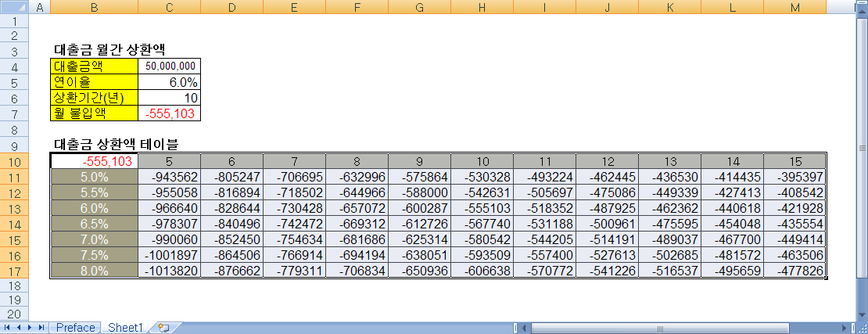Click the cell containing -943562
The height and width of the screenshot is (334, 868).
point(170,178)
